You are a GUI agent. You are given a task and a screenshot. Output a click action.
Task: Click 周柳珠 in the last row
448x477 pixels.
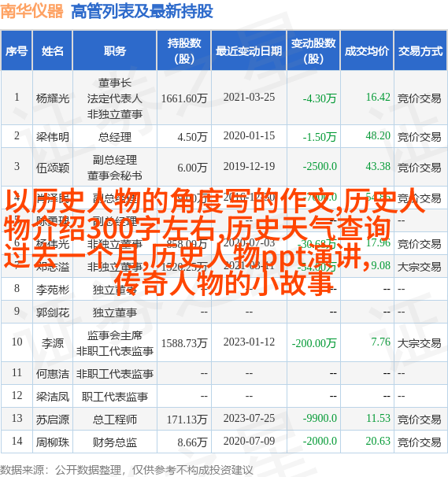(53, 442)
